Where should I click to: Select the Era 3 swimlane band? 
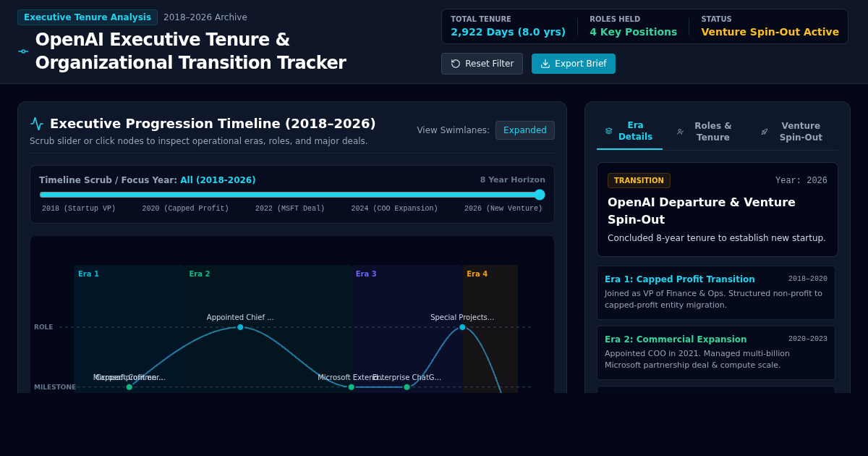[x=407, y=329]
